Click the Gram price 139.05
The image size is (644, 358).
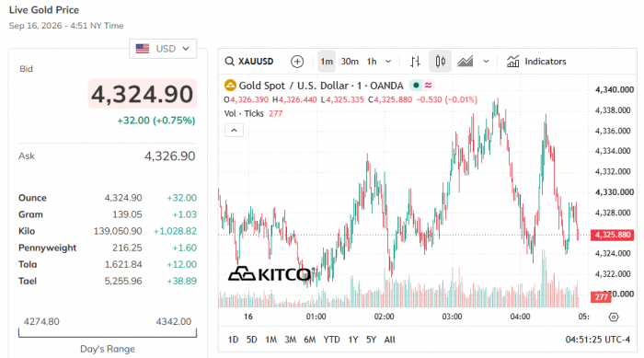click(127, 214)
